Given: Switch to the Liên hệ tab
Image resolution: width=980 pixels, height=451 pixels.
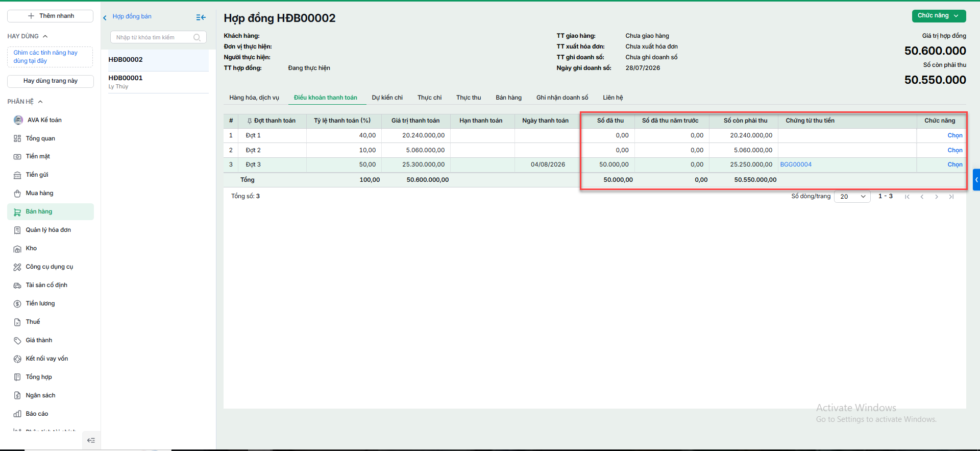Looking at the screenshot, I should point(613,98).
